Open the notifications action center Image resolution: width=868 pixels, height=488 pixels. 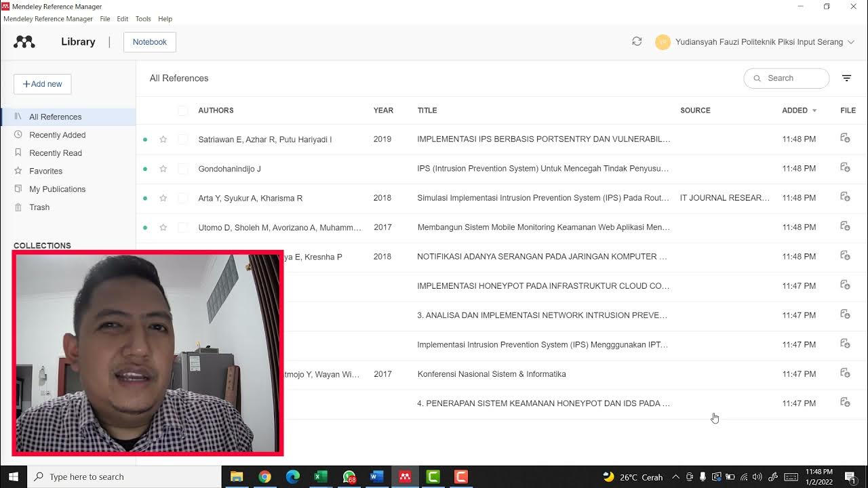click(850, 476)
